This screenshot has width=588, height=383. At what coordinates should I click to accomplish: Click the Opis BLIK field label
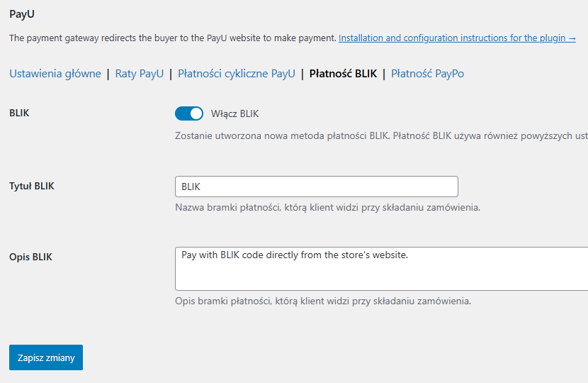(30, 257)
